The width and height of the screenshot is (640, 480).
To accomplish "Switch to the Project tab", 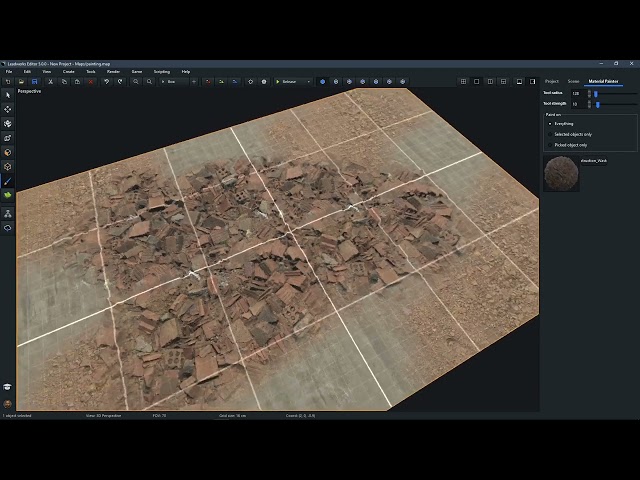I will (552, 81).
